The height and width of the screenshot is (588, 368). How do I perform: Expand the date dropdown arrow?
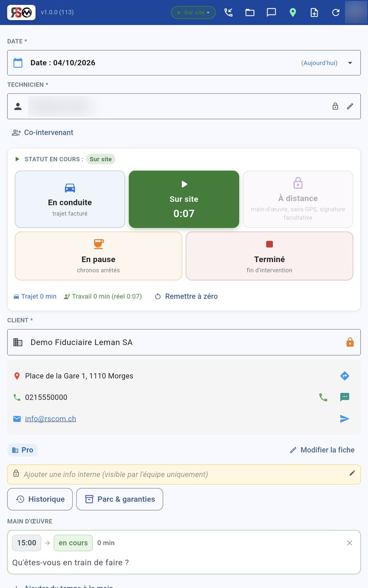pos(350,63)
